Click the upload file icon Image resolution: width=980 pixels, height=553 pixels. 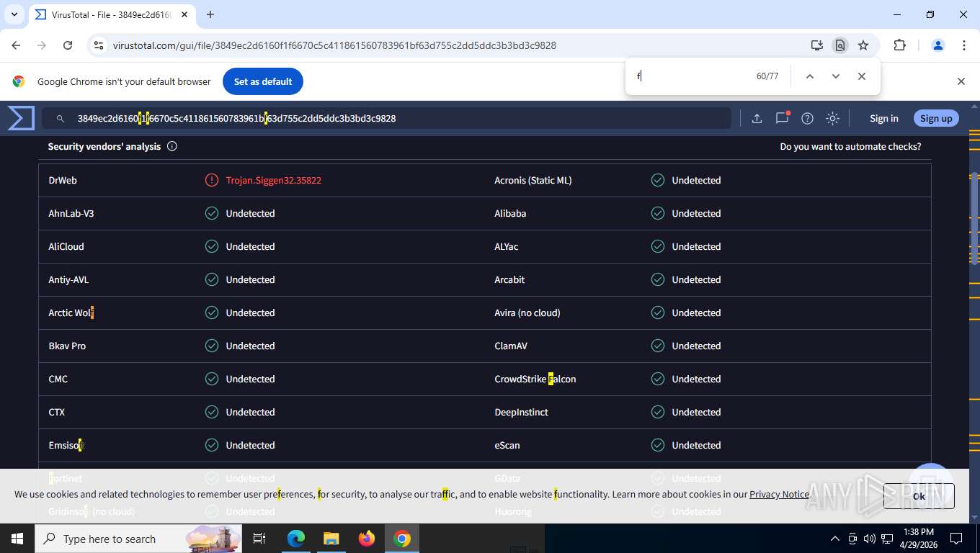pos(757,118)
